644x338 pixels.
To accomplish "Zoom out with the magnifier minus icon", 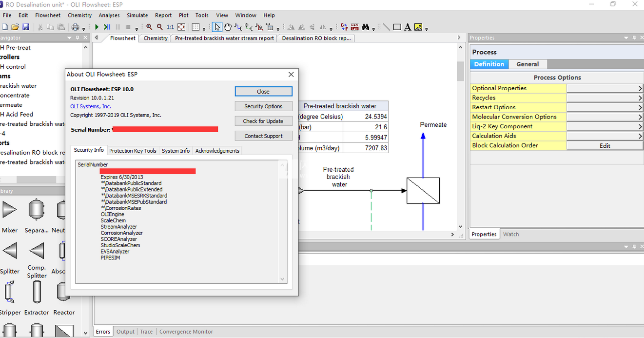I will click(159, 27).
